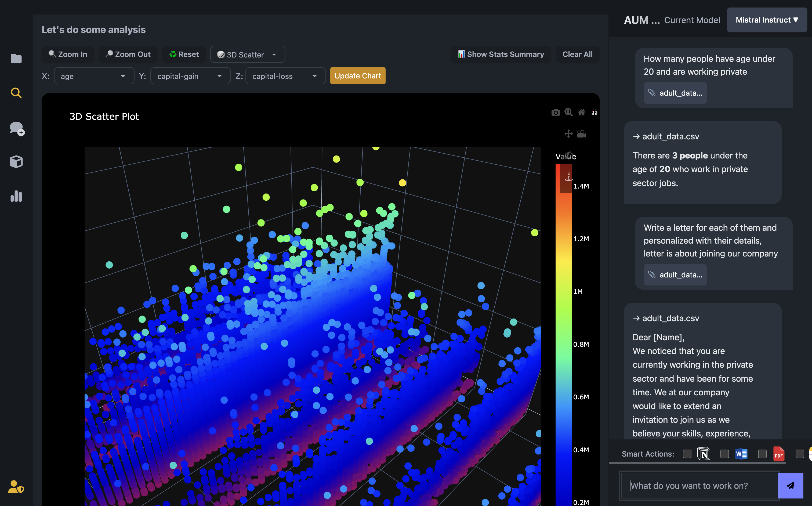Click Clear All
The height and width of the screenshot is (506, 812).
578,54
